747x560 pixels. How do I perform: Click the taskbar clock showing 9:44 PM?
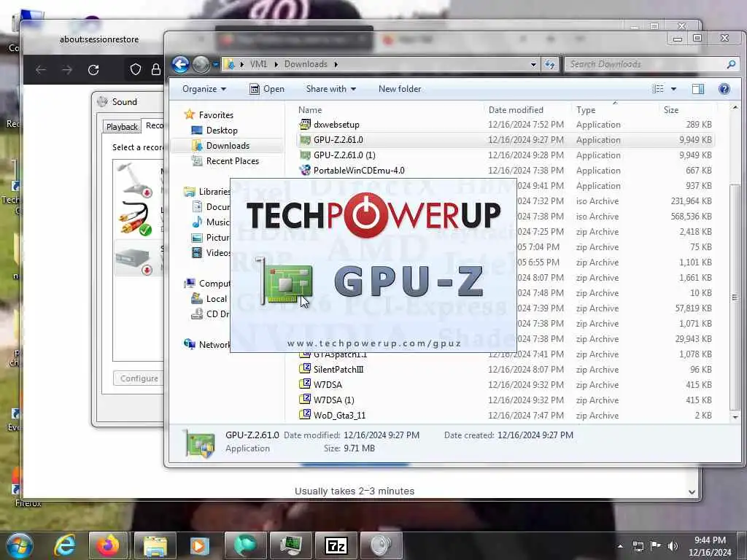[709, 546]
